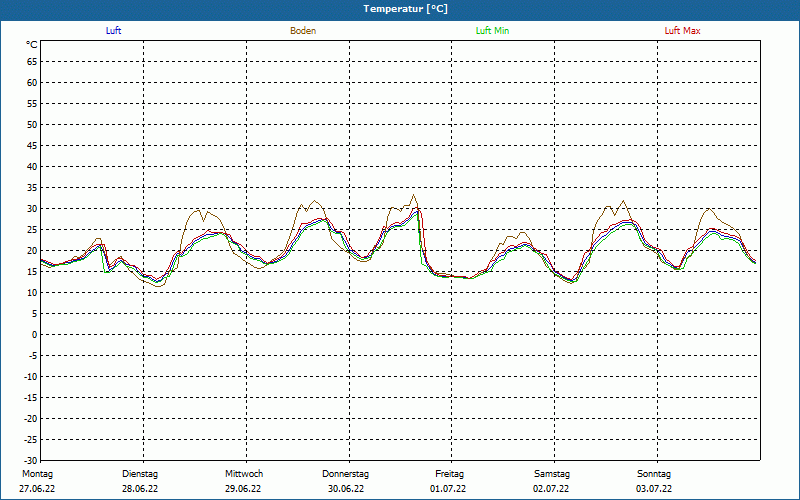800x500 pixels.
Task: Click the date "02.07.22"
Action: click(551, 489)
